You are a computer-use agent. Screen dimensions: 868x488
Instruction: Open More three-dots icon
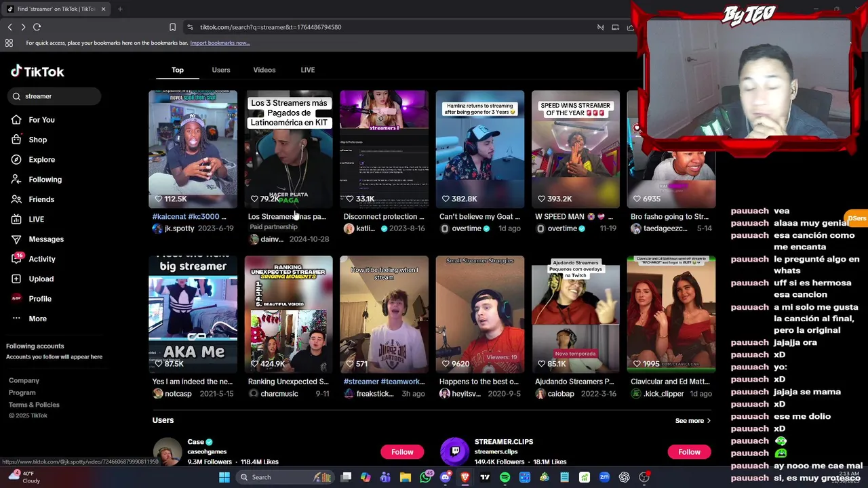pyautogui.click(x=16, y=319)
